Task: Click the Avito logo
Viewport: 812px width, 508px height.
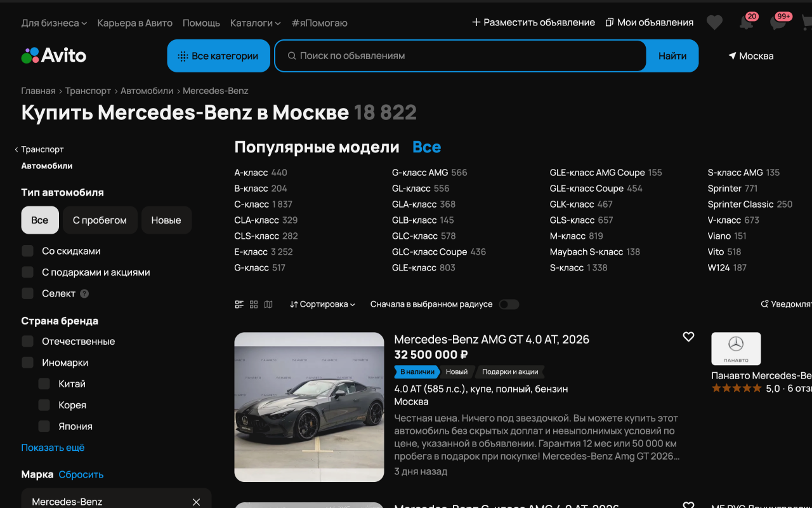Action: tap(54, 56)
